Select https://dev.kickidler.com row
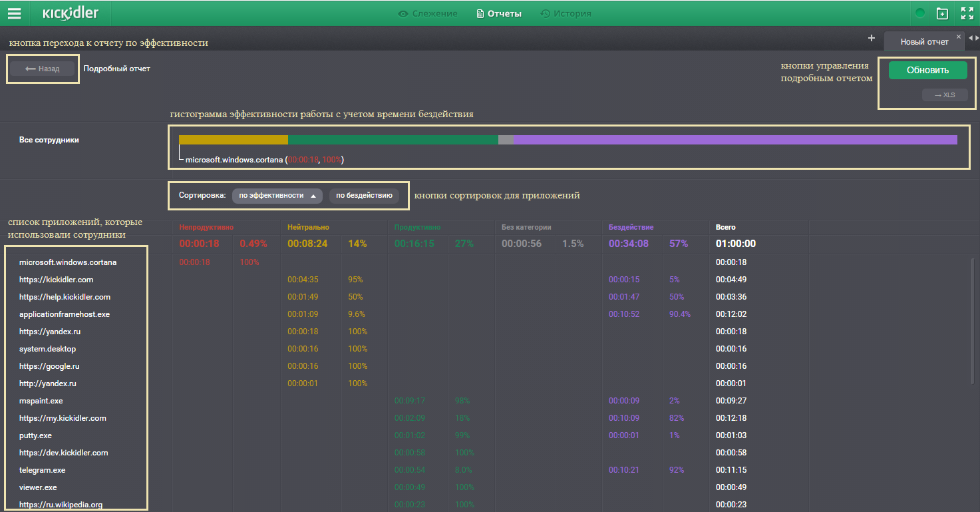 click(63, 453)
